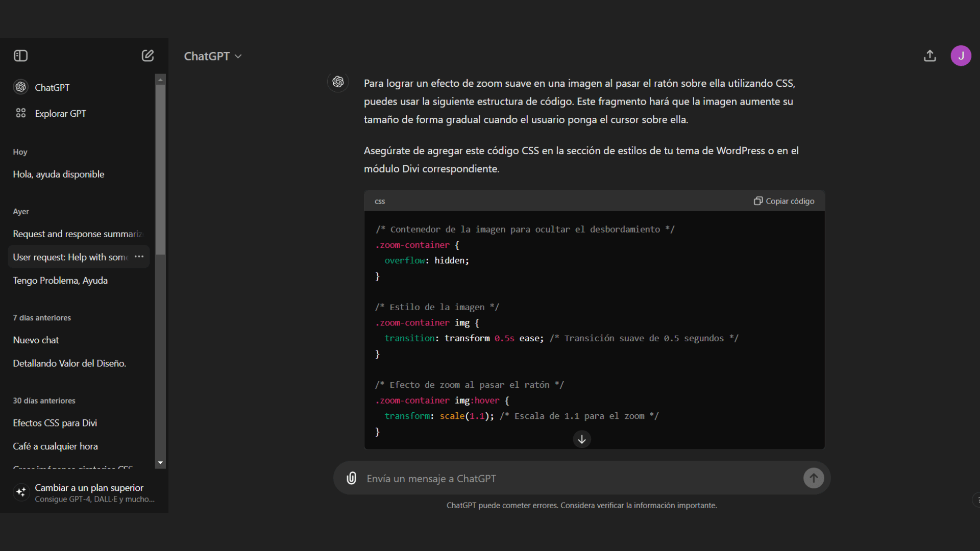Click the "/* Estilo de la imagen */" comment
This screenshot has height=551, width=980.
pyautogui.click(x=437, y=307)
